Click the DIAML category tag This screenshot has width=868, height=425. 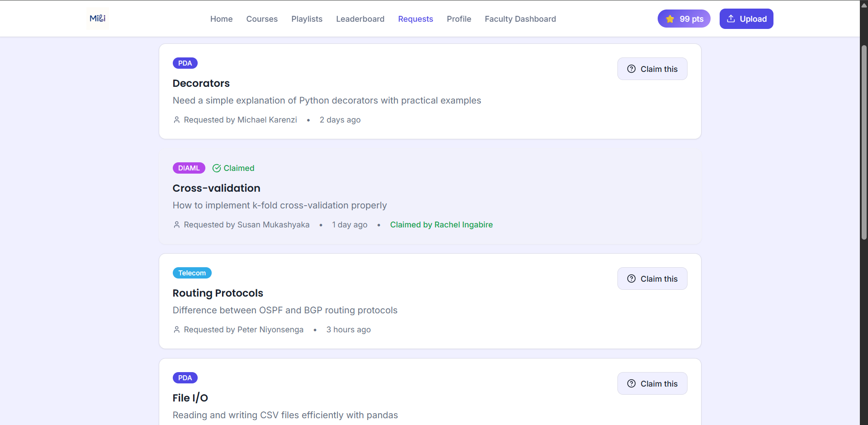[x=189, y=168]
